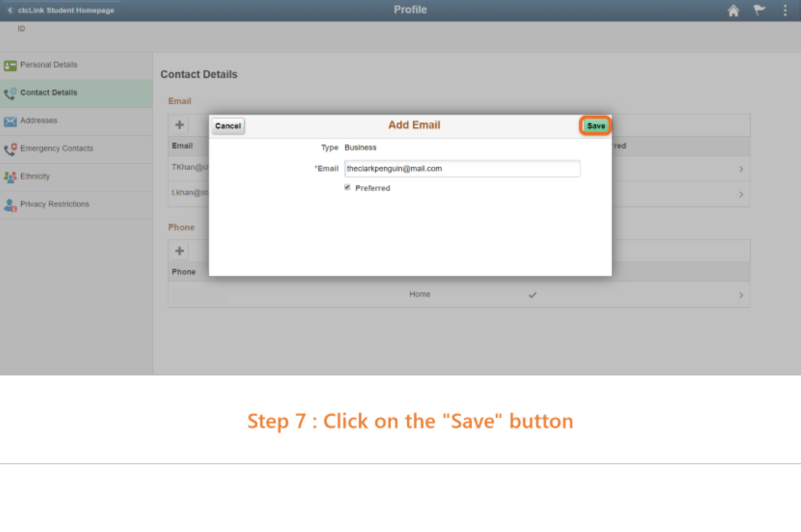Expand the Home phone row chevron
Screen dimensions: 801x532
(741, 295)
